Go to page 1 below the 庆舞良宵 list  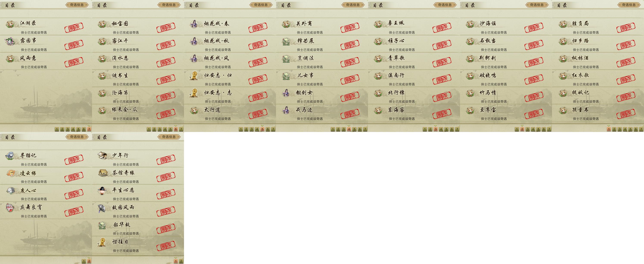(84, 261)
